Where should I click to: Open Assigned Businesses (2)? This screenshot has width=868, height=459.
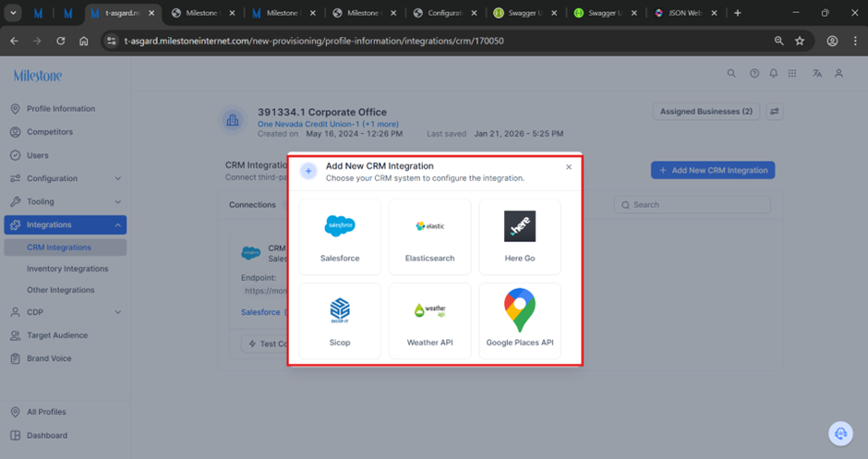[x=706, y=112]
